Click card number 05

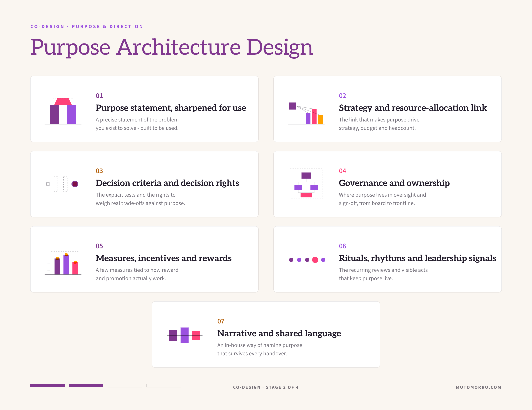click(x=99, y=246)
